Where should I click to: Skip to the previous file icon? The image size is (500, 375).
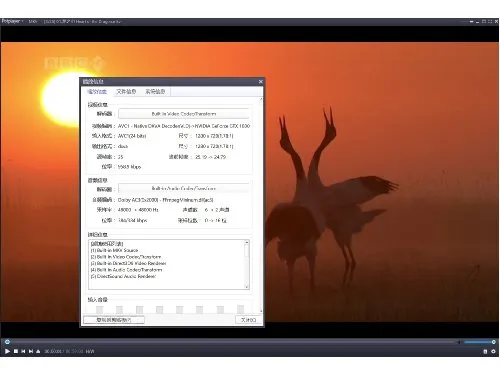tap(23, 351)
